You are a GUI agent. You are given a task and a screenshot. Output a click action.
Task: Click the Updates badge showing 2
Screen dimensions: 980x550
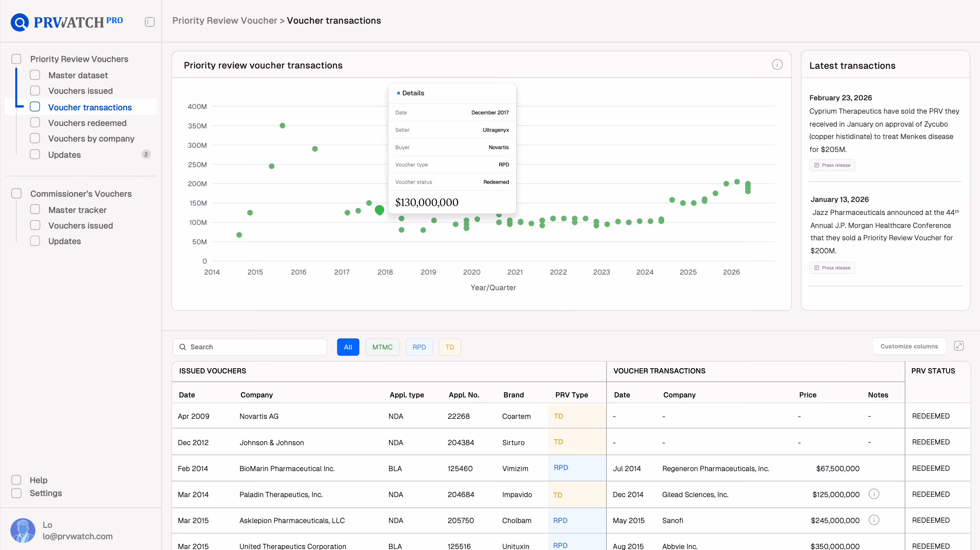point(146,154)
